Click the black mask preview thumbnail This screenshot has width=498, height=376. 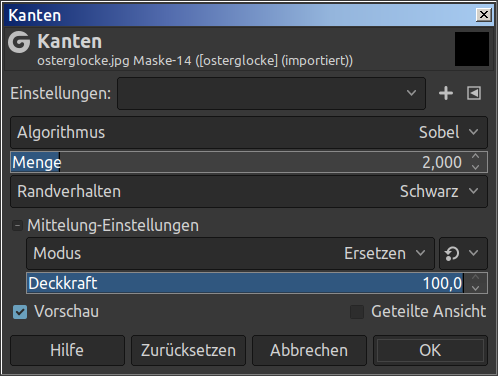click(472, 49)
